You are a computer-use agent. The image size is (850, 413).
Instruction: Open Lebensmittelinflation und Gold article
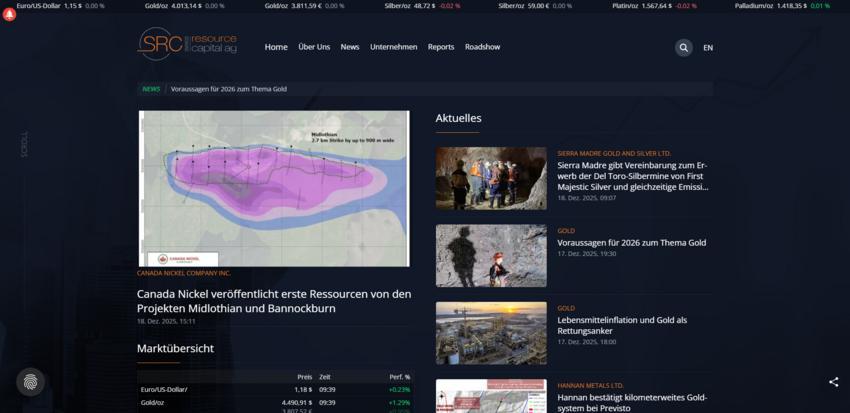coord(622,325)
